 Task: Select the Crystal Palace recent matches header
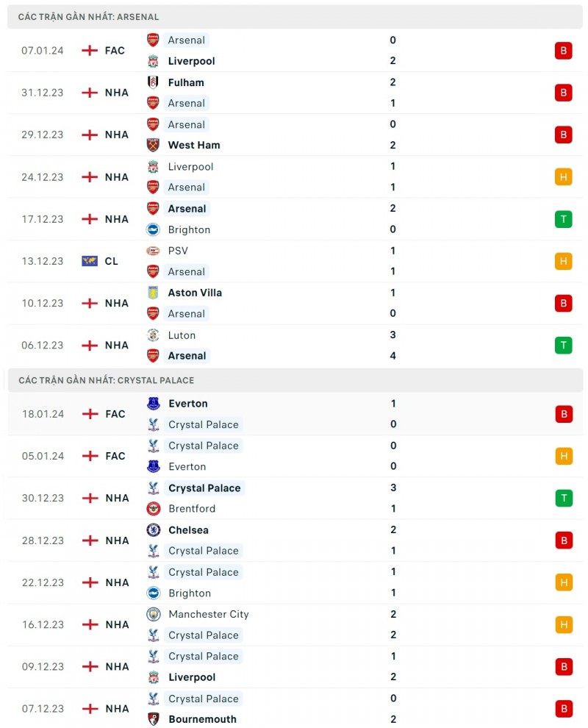point(106,380)
